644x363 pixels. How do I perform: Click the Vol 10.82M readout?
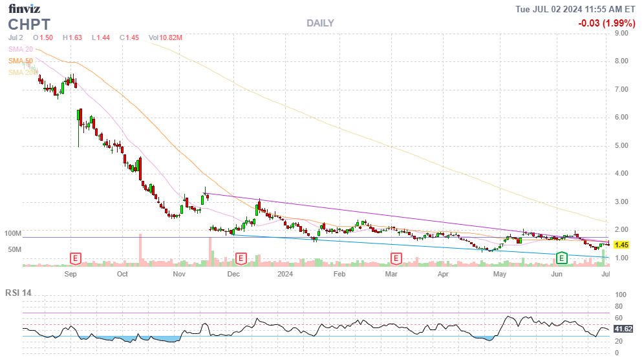point(166,38)
